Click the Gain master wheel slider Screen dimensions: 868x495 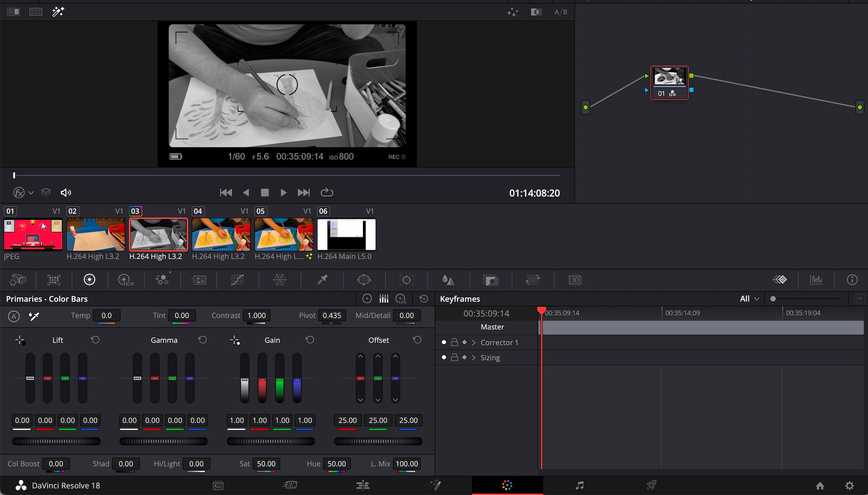(x=270, y=441)
